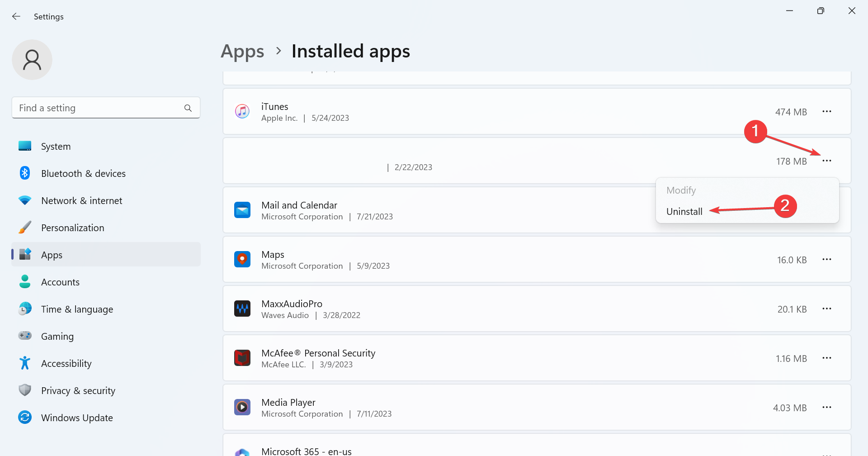Open Network & internet settings

[106, 201]
